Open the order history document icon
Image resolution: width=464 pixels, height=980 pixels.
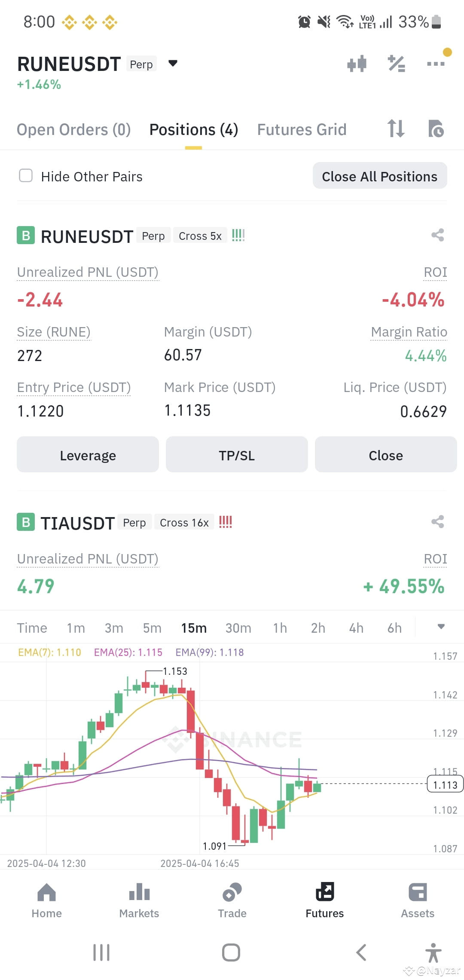(x=436, y=129)
